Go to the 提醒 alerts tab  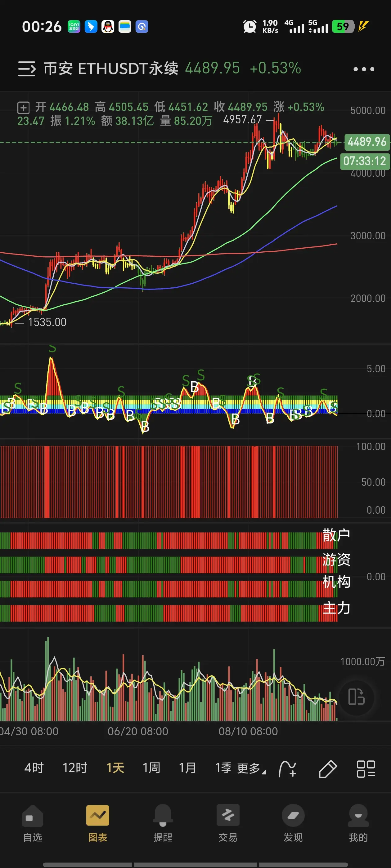coord(163,823)
